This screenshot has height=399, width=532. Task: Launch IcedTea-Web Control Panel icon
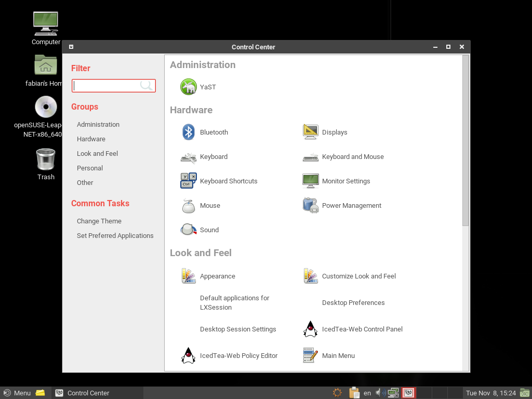311,329
